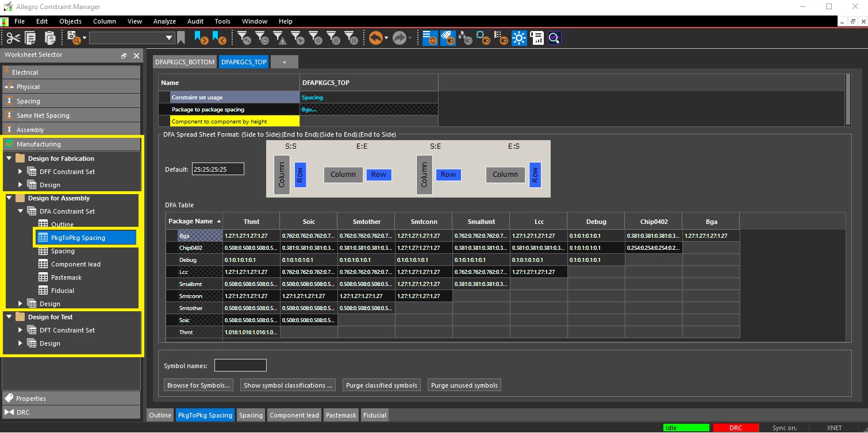868x433 pixels.
Task: Click Purge unused symbols button
Action: click(x=464, y=385)
